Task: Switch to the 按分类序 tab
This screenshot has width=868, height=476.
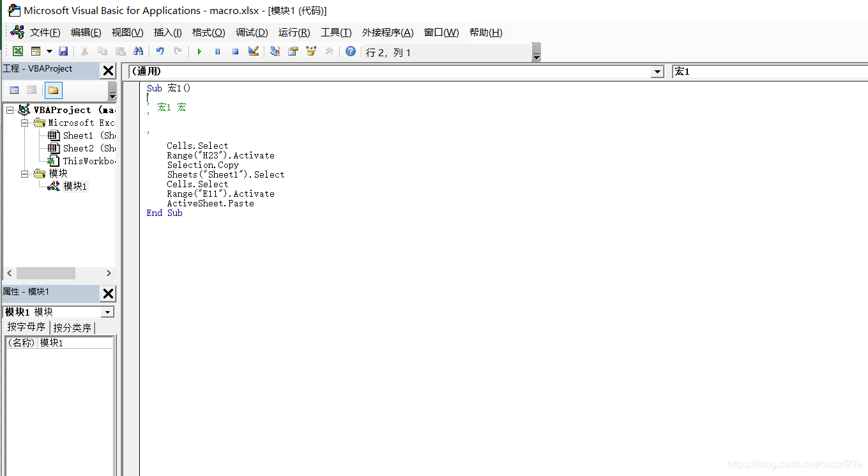Action: [x=72, y=328]
